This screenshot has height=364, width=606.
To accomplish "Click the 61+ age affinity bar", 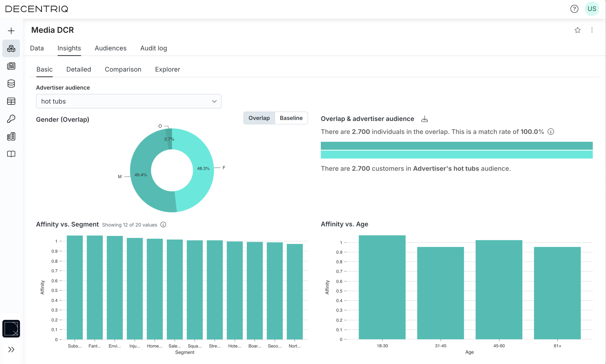I will [x=557, y=293].
